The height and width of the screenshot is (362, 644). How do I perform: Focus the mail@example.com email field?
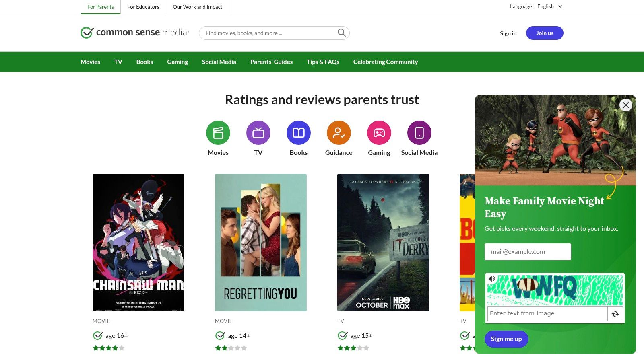528,252
